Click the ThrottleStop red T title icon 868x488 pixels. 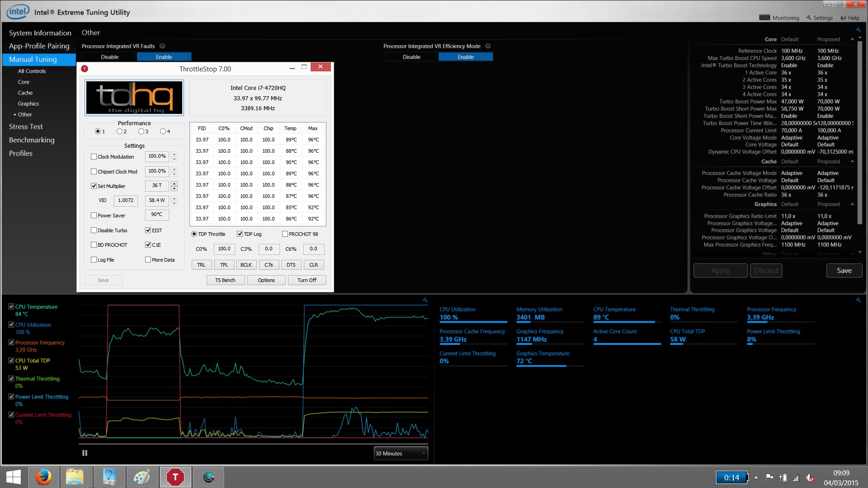click(85, 69)
